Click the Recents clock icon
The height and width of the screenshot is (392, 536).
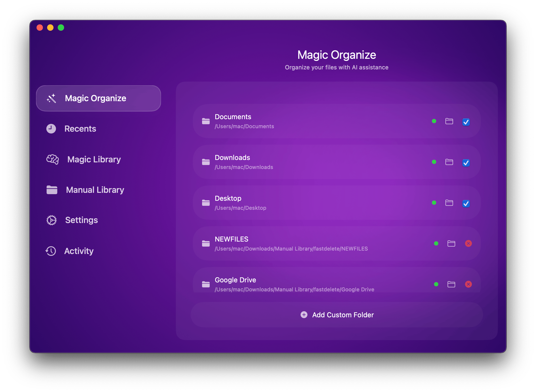click(51, 129)
